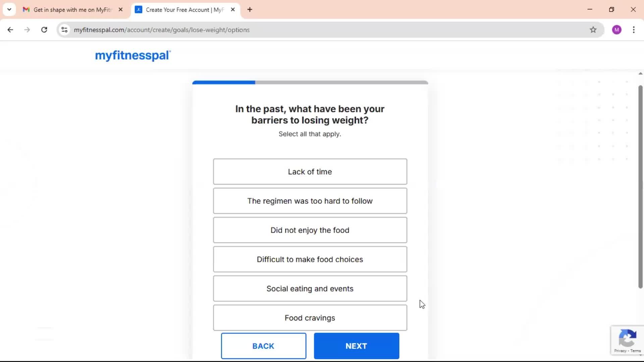Viewport: 644px width, 362px height.
Task: Click the BACK button
Action: (263, 346)
